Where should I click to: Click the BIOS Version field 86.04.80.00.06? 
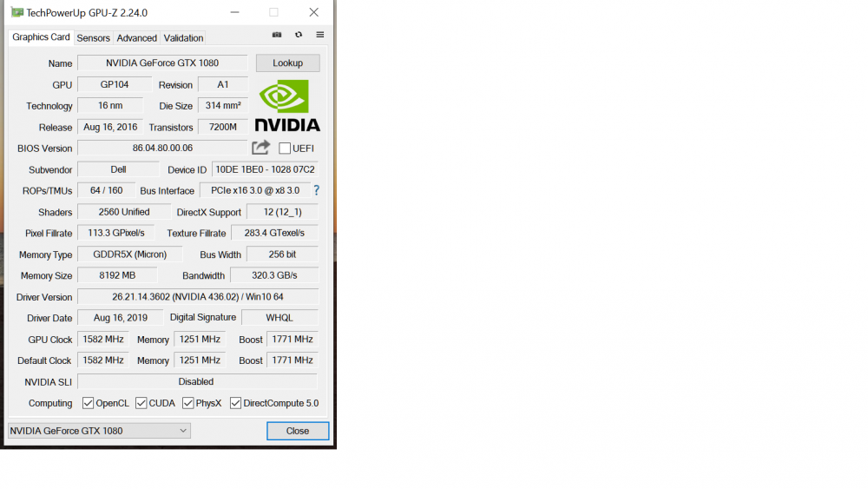click(x=162, y=149)
